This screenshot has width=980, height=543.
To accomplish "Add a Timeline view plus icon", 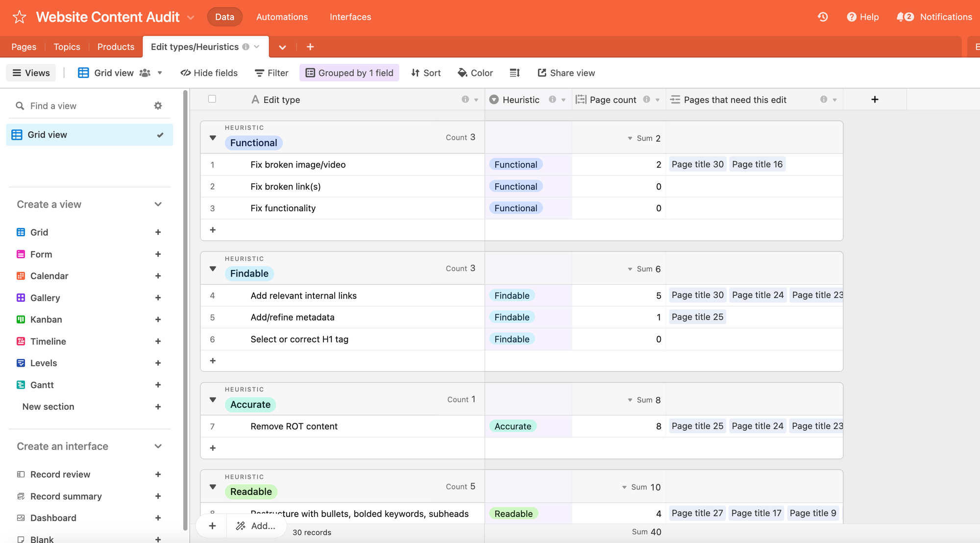I will 158,342.
